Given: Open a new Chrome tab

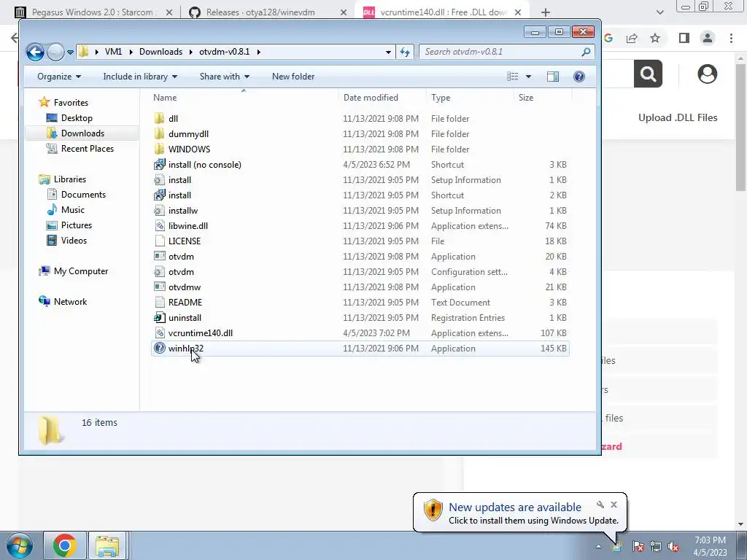Looking at the screenshot, I should point(546,12).
